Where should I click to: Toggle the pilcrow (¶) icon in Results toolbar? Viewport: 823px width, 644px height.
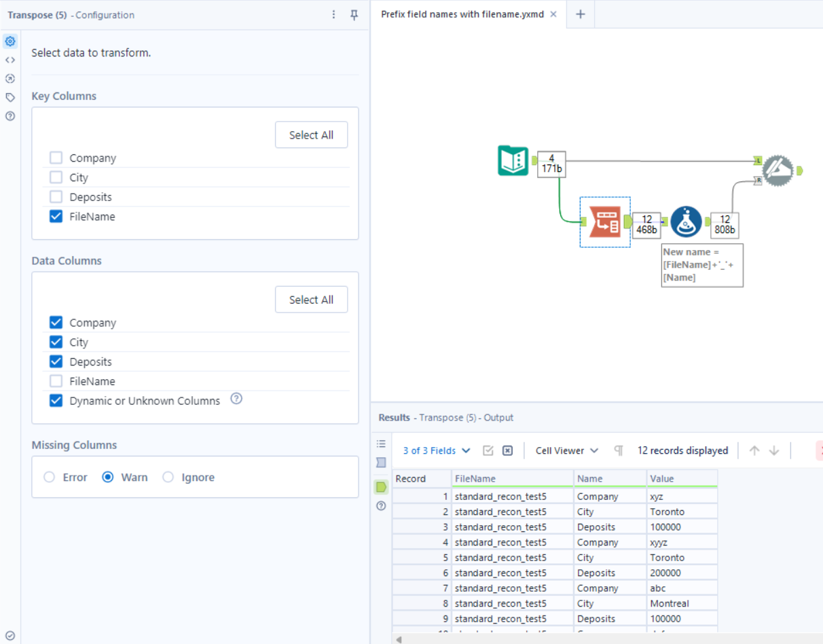(x=618, y=450)
